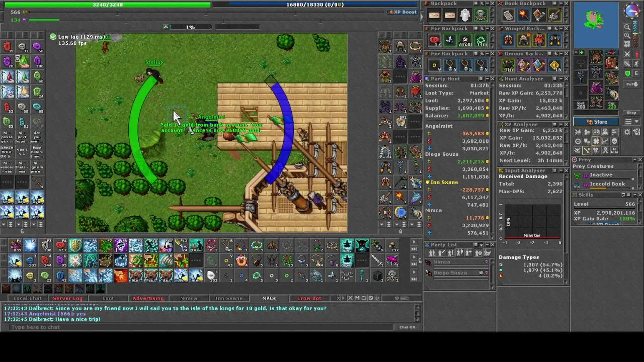The image size is (644, 362).
Task: Minimize the Hunt Analyser panel
Action: point(560,79)
